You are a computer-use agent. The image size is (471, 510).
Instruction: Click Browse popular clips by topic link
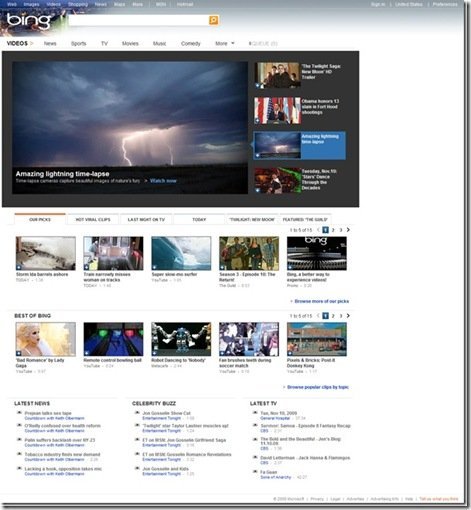click(x=318, y=387)
